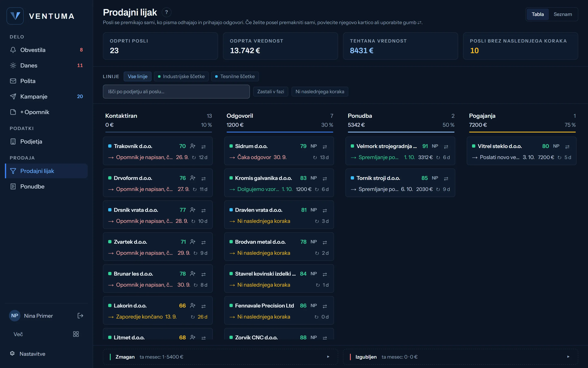Open the help question mark icon
The height and width of the screenshot is (368, 588).
coord(166,12)
